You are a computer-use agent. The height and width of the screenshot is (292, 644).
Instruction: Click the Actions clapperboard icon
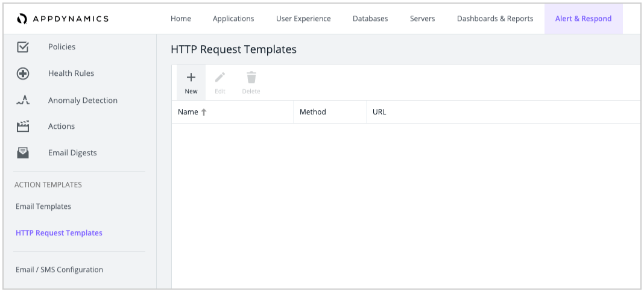coord(22,126)
